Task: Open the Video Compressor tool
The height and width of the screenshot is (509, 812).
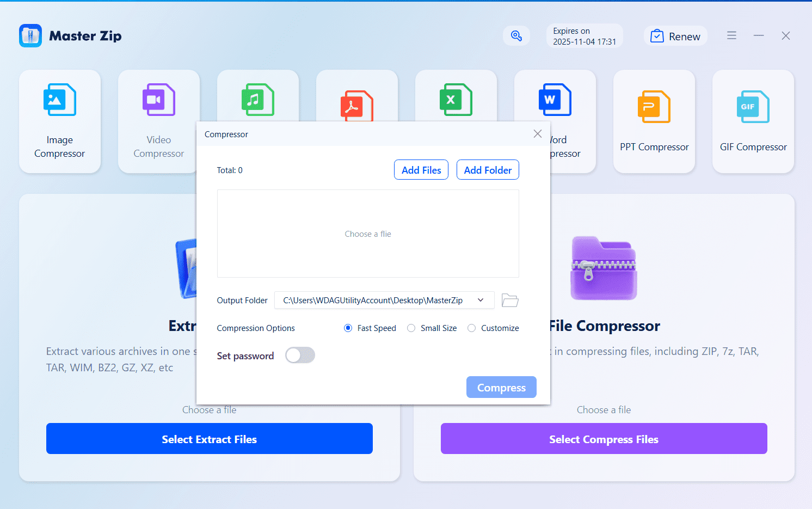Action: tap(159, 121)
